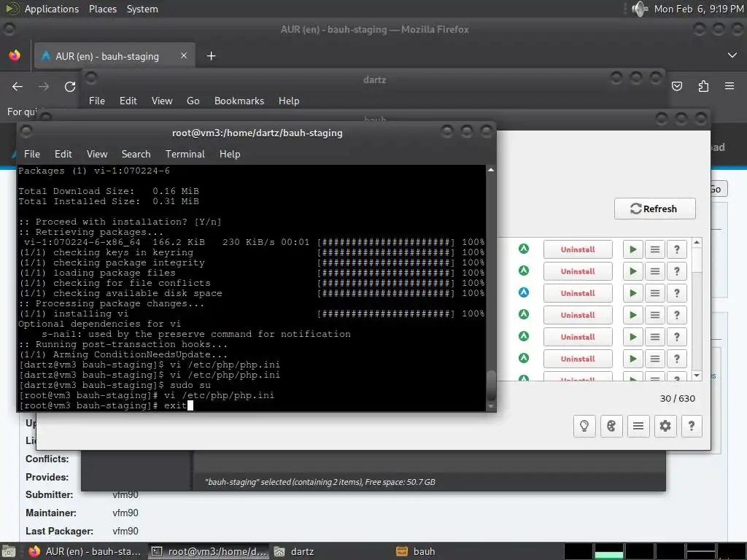Screen dimensions: 747x560
Task: Open the Applications menu in top panel
Action: (52, 9)
